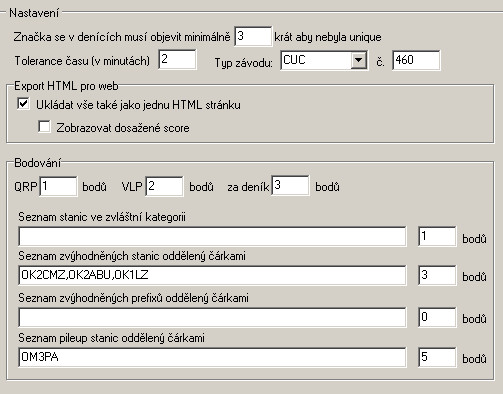Select the race number field showing 460
Viewport: 503px width, 394px height.
coord(416,60)
